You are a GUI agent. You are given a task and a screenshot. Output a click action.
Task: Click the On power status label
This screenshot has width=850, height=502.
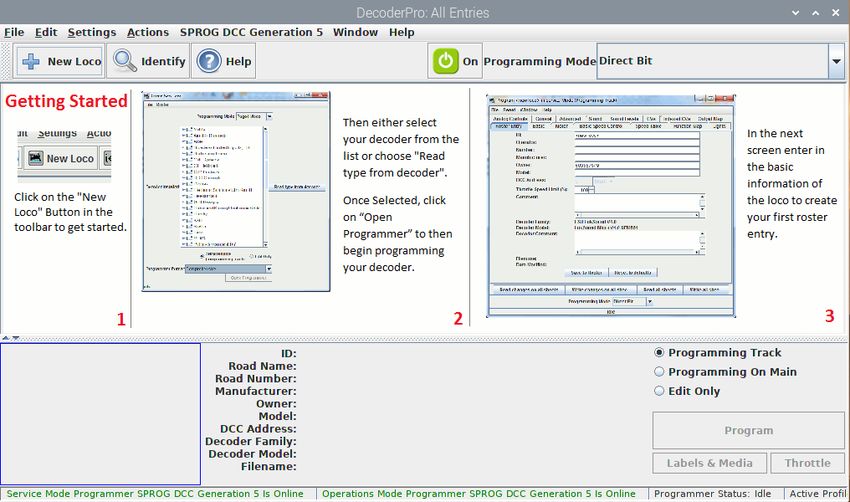pyautogui.click(x=470, y=62)
